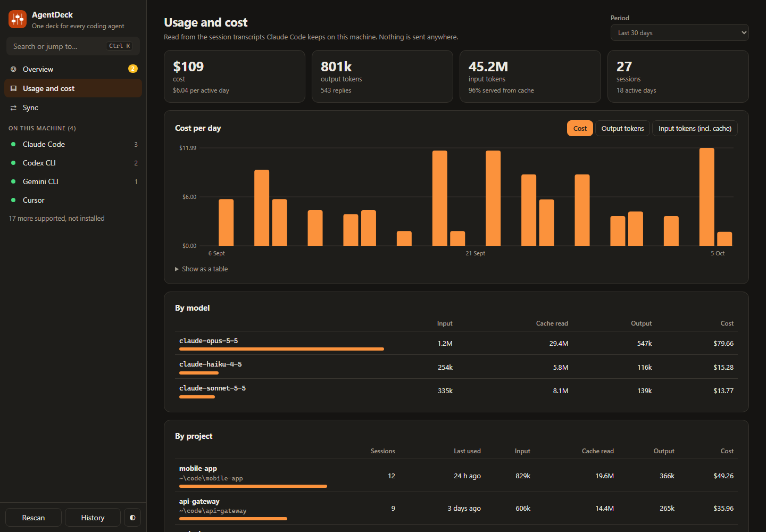Click the Cache read header in By model
Viewport: 766px width, 532px height.
[x=552, y=323]
